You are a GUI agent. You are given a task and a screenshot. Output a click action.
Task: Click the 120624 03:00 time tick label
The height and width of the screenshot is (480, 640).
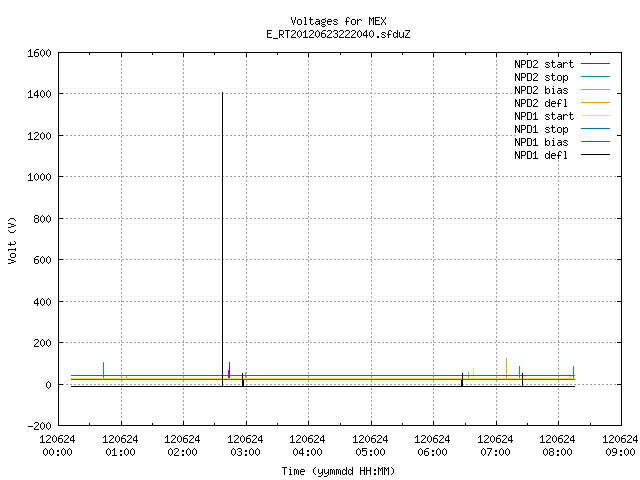click(x=245, y=446)
